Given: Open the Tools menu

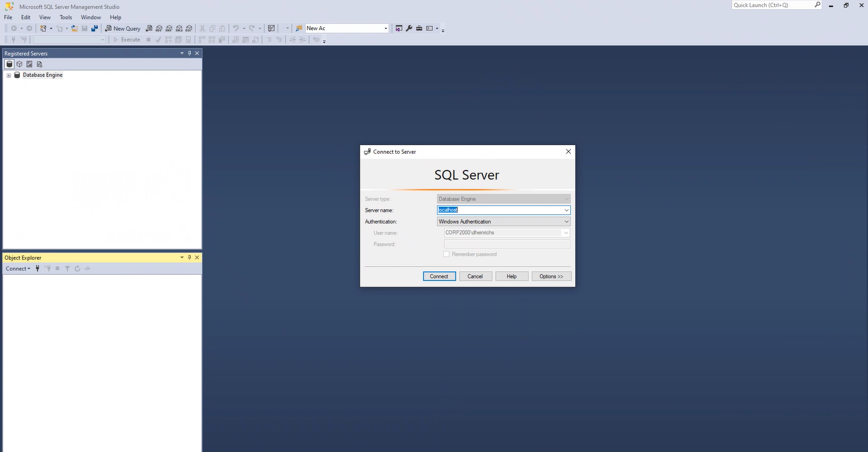Looking at the screenshot, I should click(65, 17).
